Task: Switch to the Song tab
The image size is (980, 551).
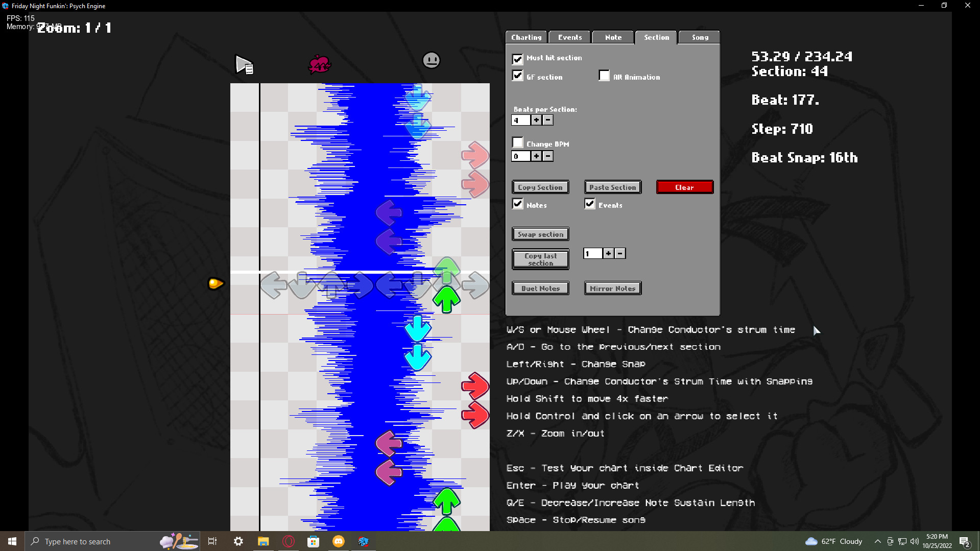Action: tap(700, 37)
